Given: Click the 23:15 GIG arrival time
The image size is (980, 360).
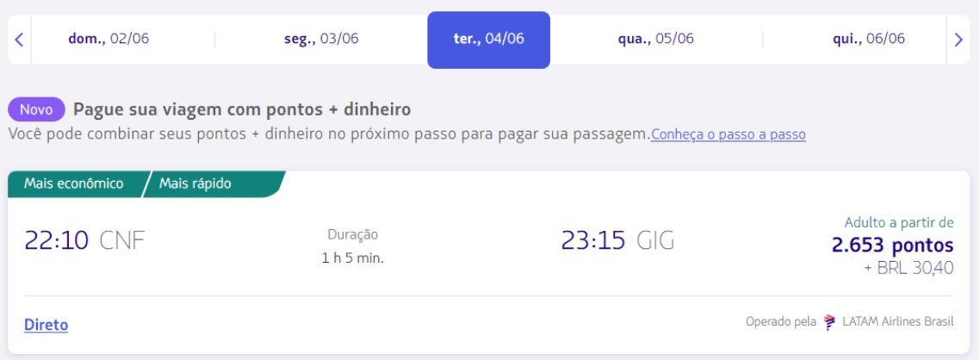Looking at the screenshot, I should [x=617, y=240].
